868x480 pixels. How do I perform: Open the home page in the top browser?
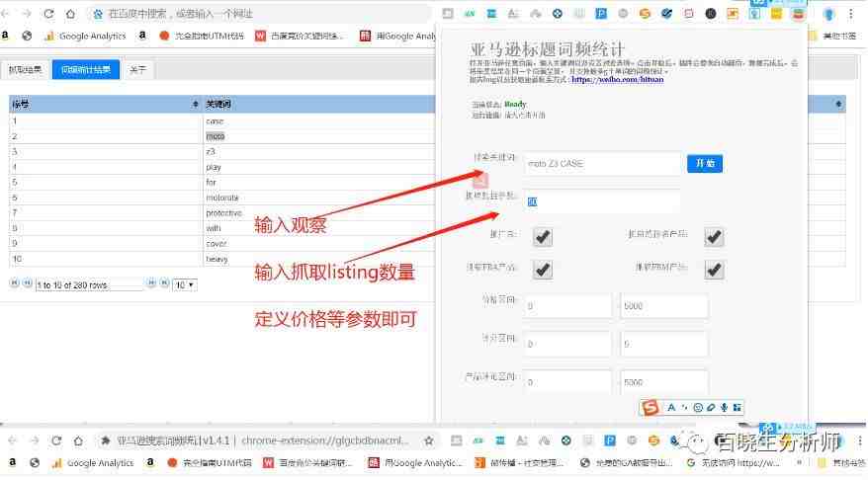(70, 13)
